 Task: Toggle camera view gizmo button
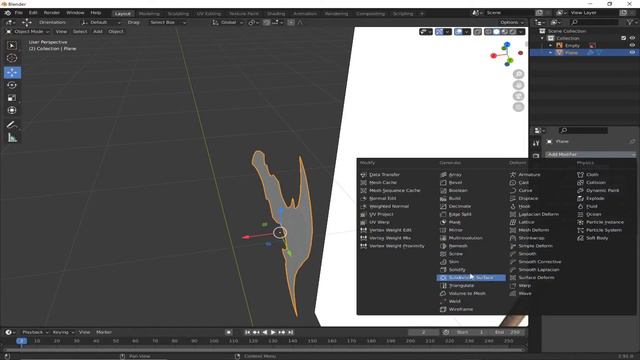coord(518,96)
